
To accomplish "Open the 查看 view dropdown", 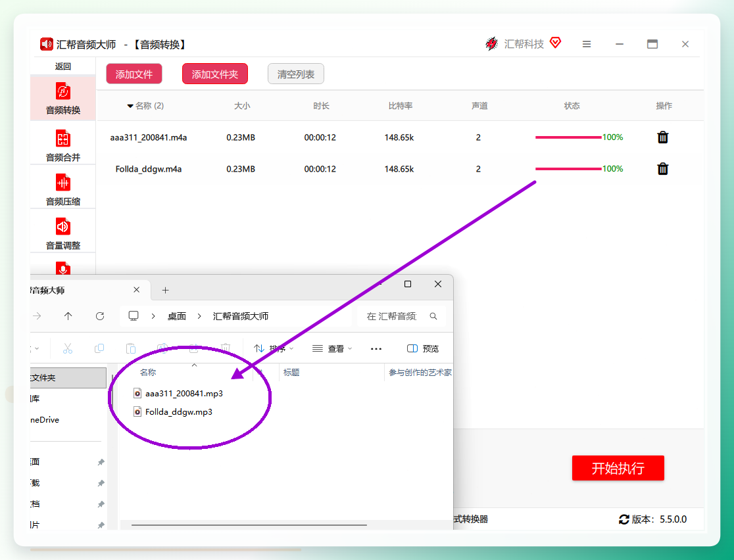I will (x=332, y=348).
